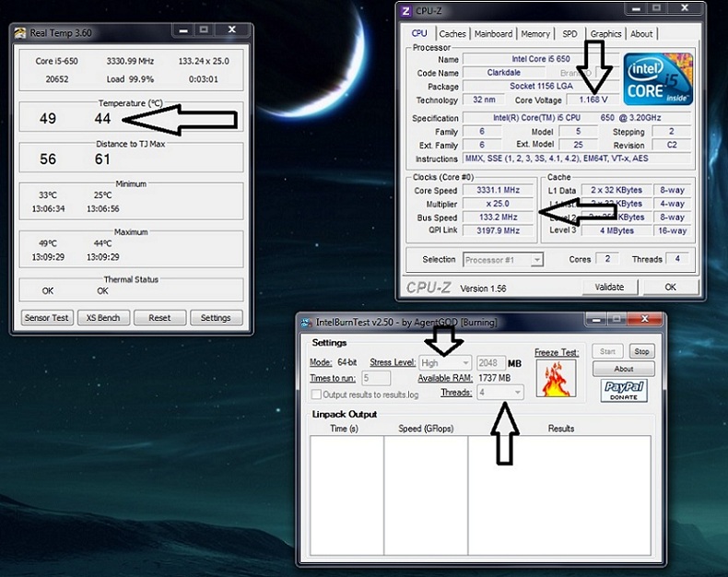Open Real Temp Settings
The image size is (728, 577).
coord(216,318)
